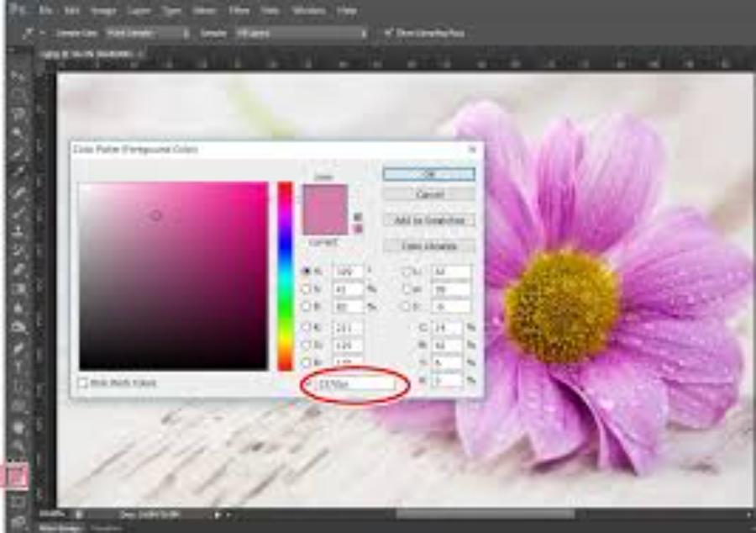Choose the Eraser tool
756x533 pixels.
point(18,269)
